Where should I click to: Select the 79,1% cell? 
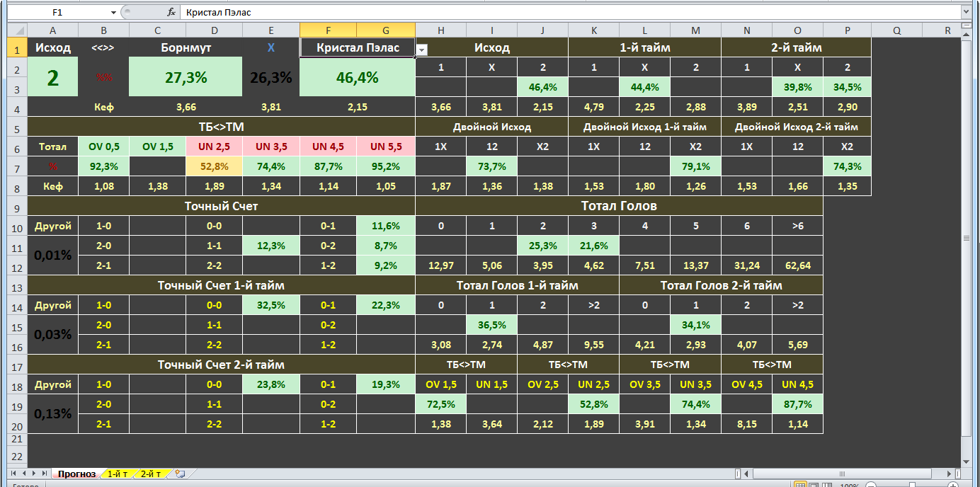coord(696,167)
